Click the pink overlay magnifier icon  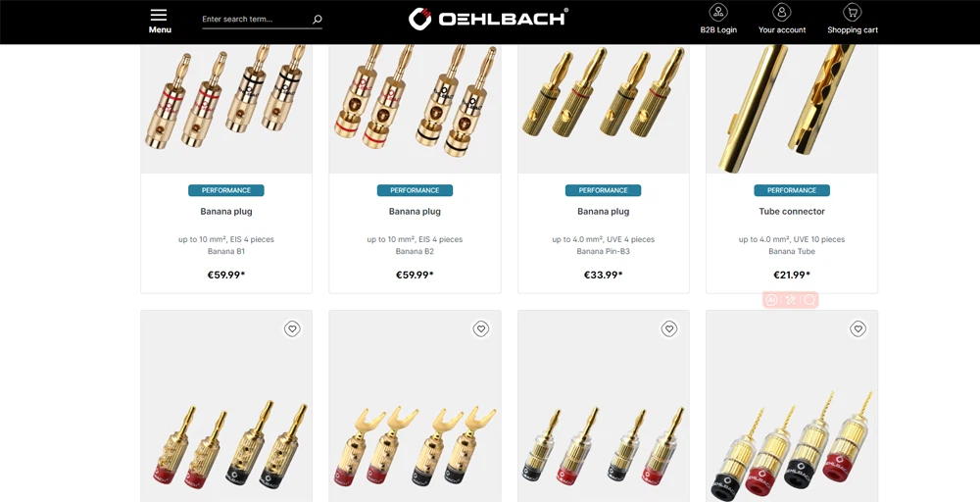coord(809,300)
